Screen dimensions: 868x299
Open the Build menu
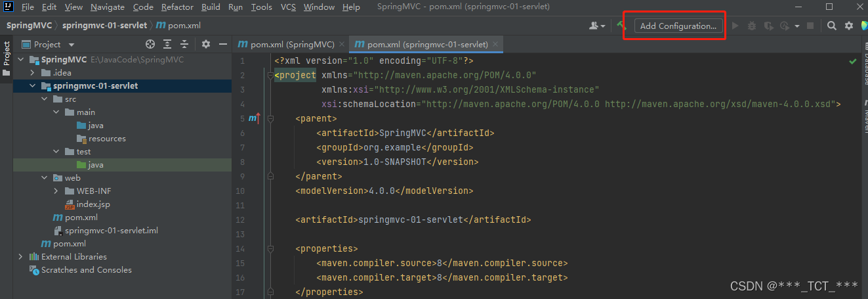click(211, 7)
